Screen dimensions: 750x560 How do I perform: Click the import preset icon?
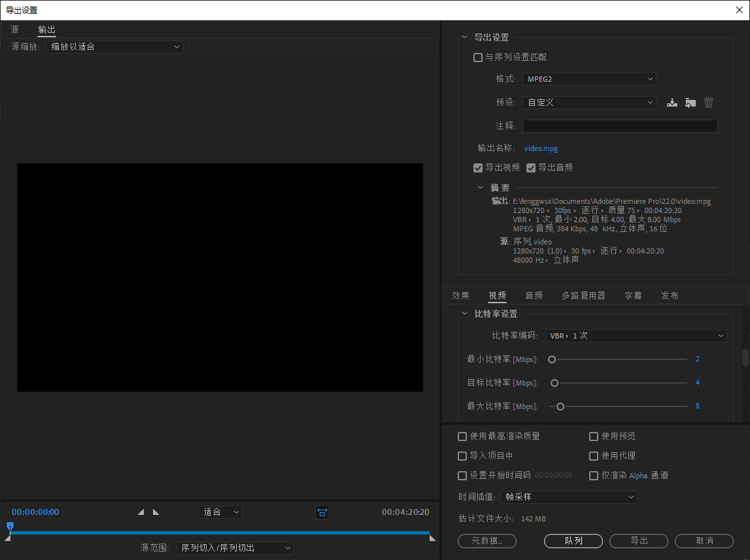click(x=690, y=103)
